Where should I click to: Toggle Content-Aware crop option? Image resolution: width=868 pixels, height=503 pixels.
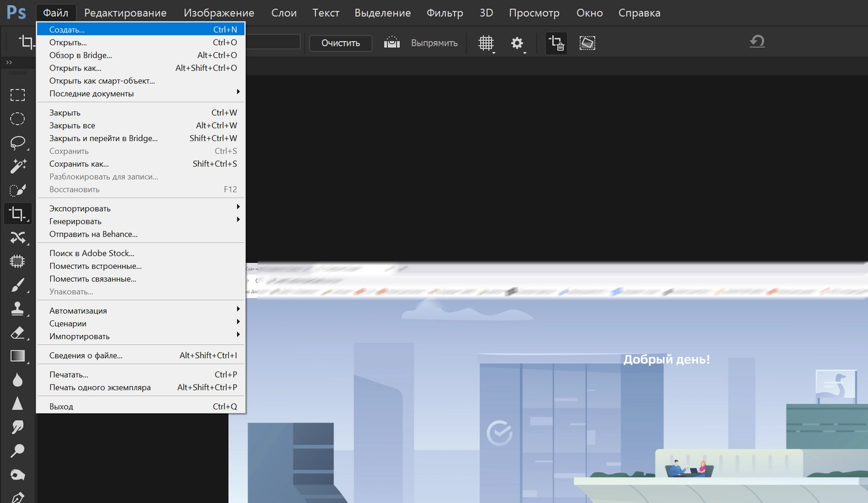(x=587, y=43)
